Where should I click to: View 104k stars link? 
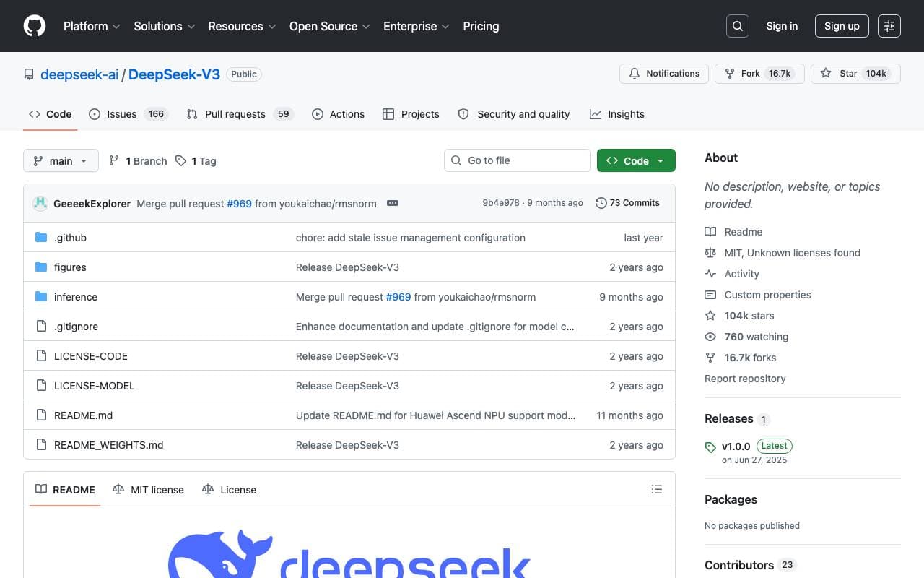[x=740, y=316]
